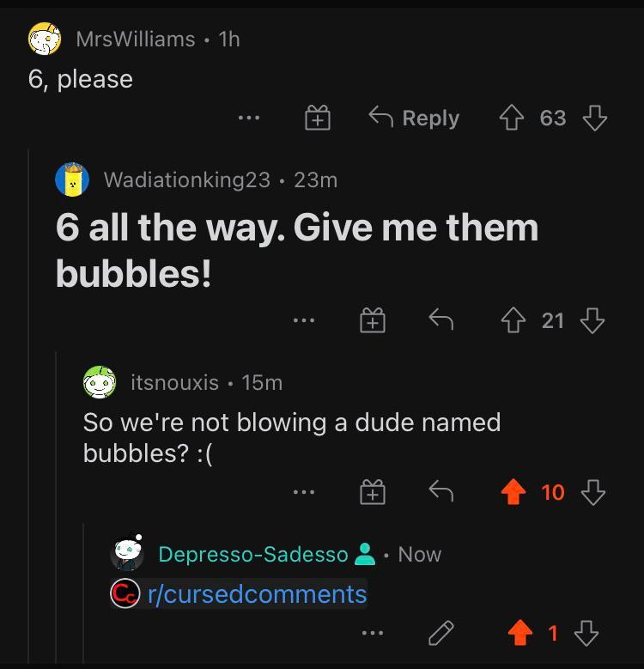Edit the Depresso-Sadesso comment with pencil
The height and width of the screenshot is (669, 644).
(x=441, y=633)
